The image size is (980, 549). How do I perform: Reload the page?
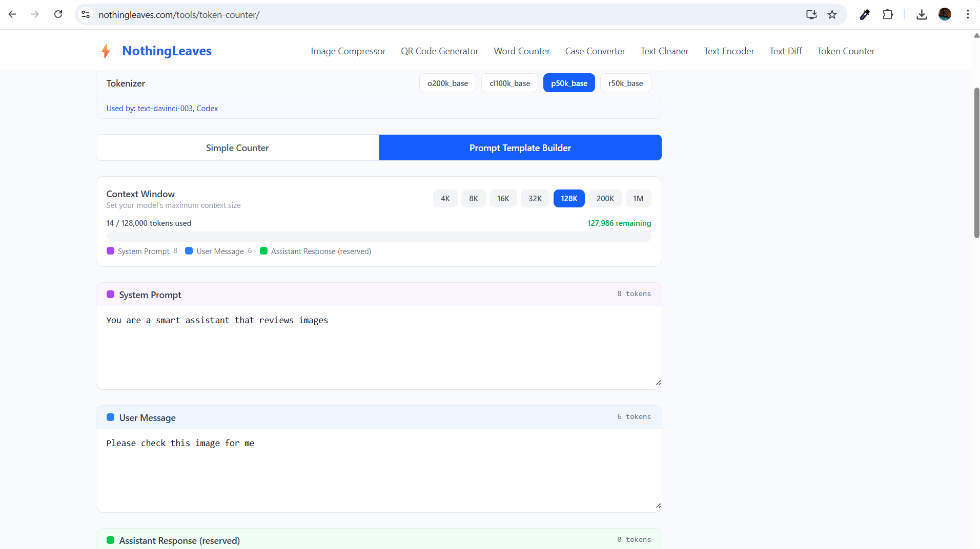click(x=58, y=14)
